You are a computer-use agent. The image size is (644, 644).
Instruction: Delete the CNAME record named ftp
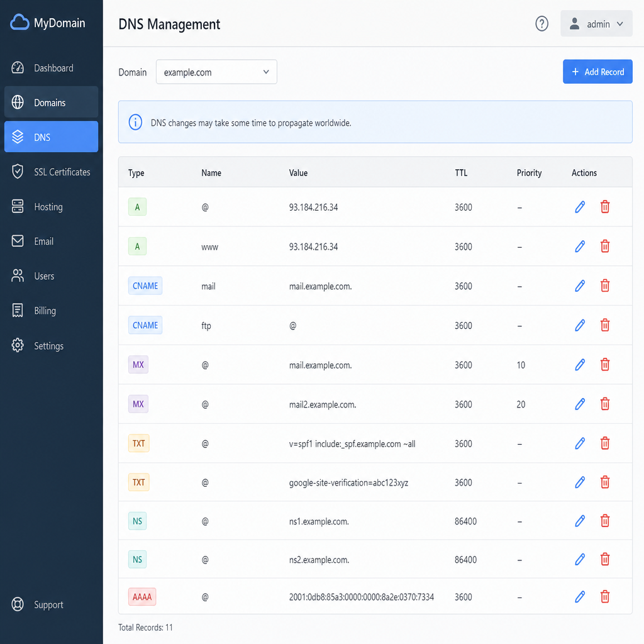click(604, 325)
